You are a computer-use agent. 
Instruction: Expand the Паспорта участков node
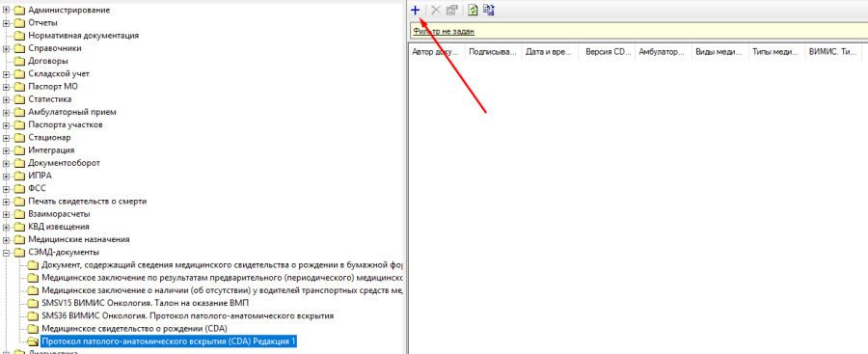point(6,124)
